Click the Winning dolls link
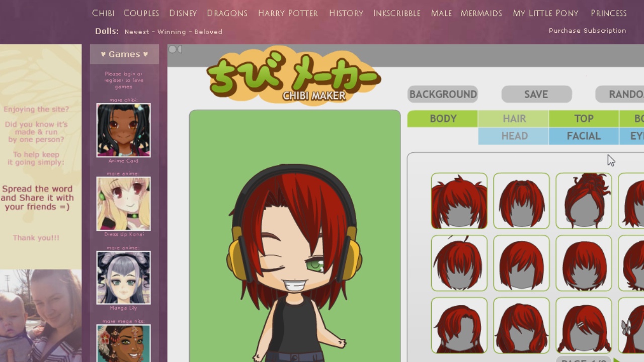644x362 pixels. click(x=172, y=32)
